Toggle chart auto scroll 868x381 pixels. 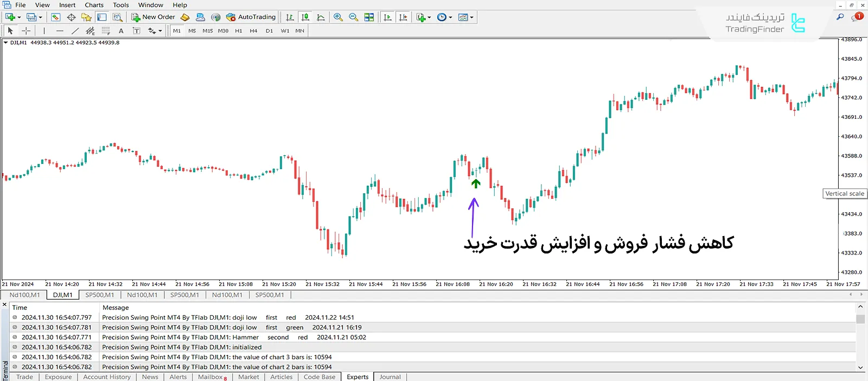387,17
